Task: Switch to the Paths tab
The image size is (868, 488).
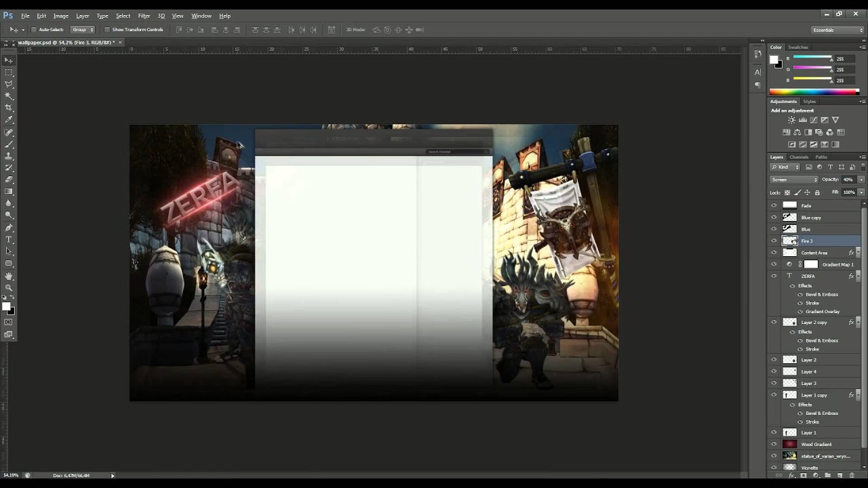Action: pyautogui.click(x=821, y=157)
